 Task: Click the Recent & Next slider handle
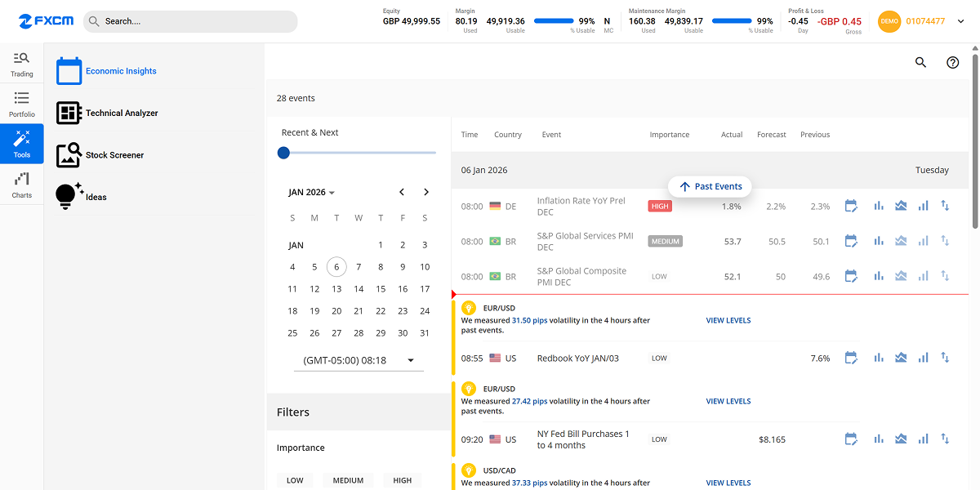(x=283, y=153)
